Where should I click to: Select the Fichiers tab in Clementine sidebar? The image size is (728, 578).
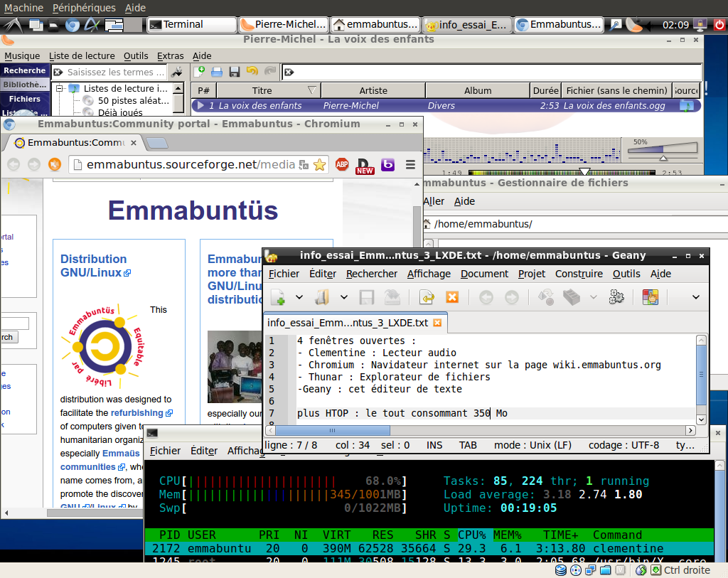coord(25,99)
